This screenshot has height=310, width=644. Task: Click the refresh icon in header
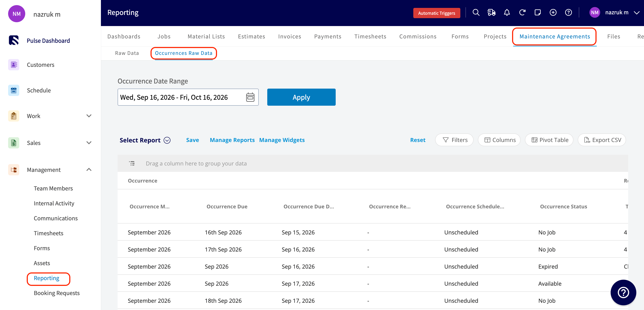tap(522, 12)
